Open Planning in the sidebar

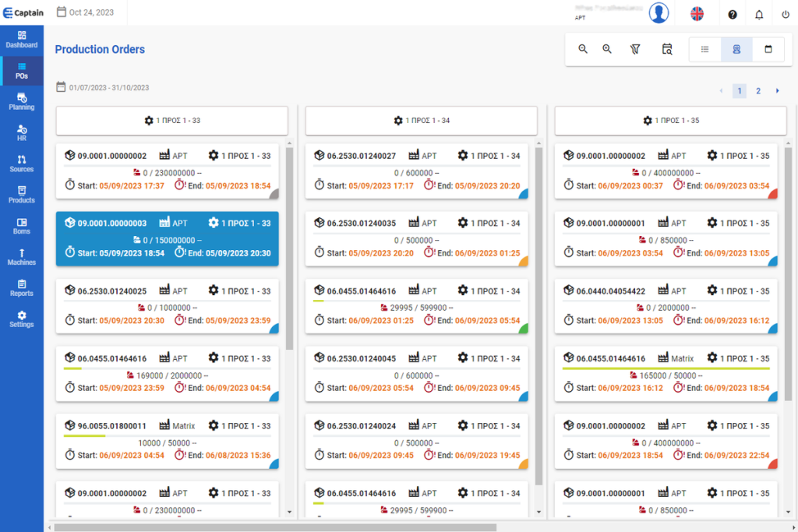tap(22, 101)
